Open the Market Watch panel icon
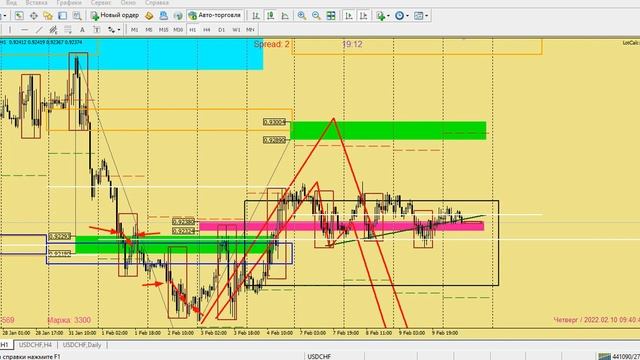640x360 pixels. point(19,16)
